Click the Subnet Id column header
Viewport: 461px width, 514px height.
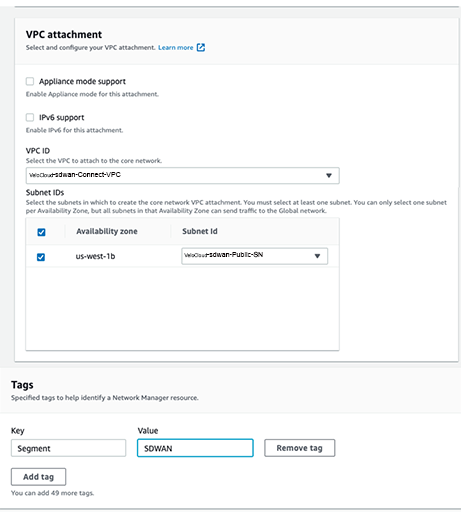click(x=200, y=231)
